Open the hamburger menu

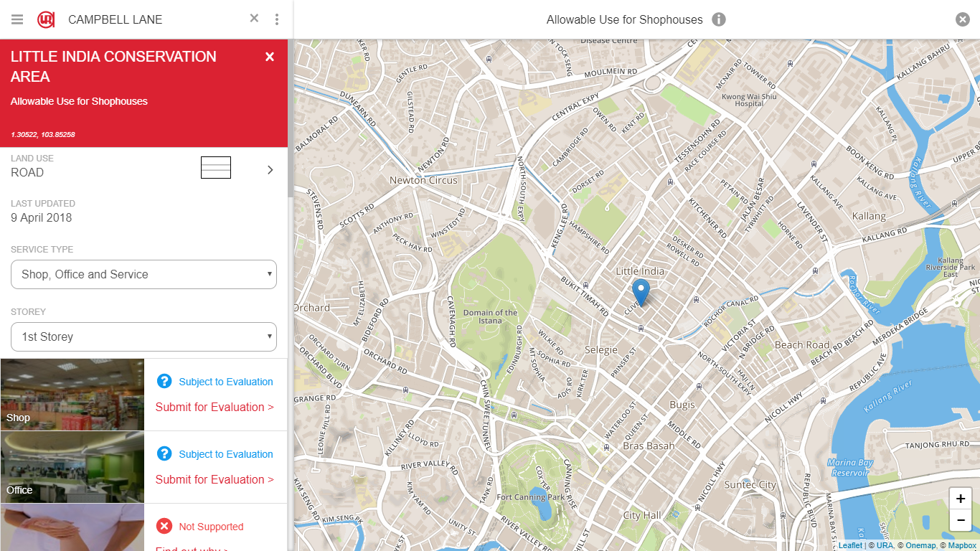17,19
